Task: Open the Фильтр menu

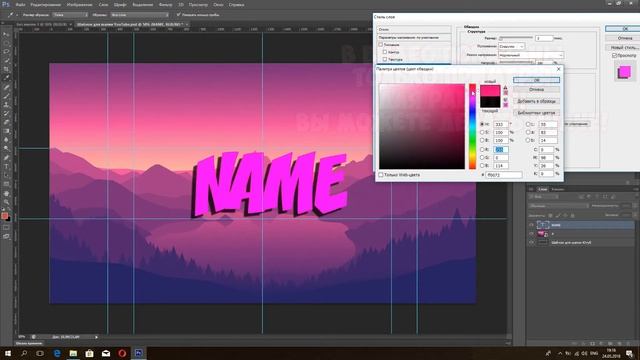Action: 165,4
